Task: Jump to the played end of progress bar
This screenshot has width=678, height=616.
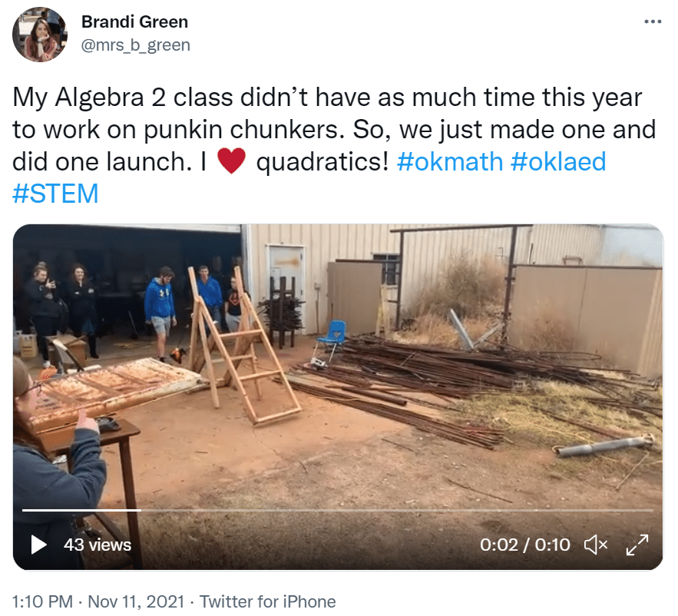Action: pos(141,511)
